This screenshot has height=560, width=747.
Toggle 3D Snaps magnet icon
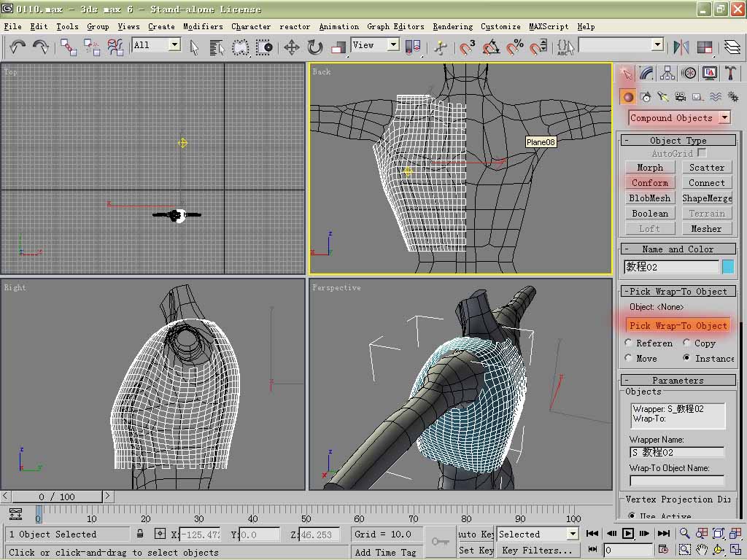pyautogui.click(x=468, y=47)
